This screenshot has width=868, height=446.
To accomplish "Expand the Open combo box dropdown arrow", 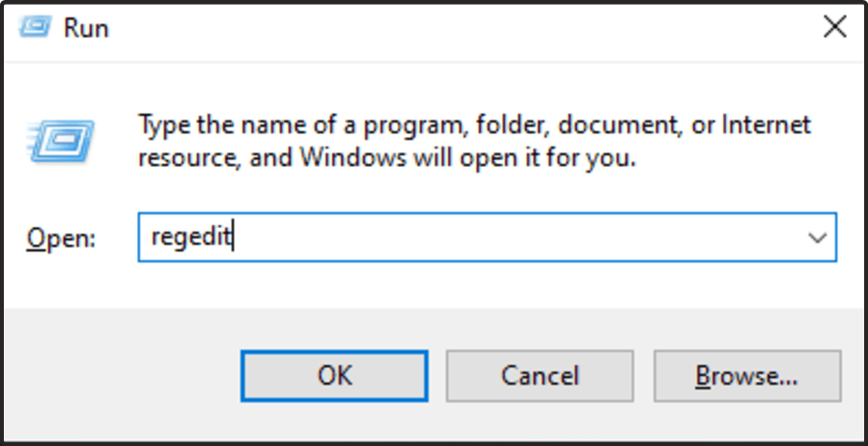I will click(x=818, y=238).
